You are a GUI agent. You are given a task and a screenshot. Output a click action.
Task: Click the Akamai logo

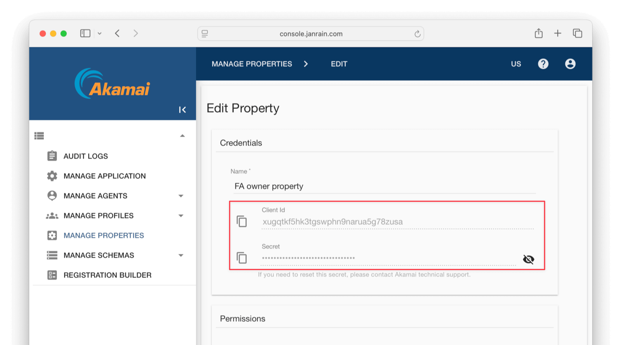tap(112, 84)
